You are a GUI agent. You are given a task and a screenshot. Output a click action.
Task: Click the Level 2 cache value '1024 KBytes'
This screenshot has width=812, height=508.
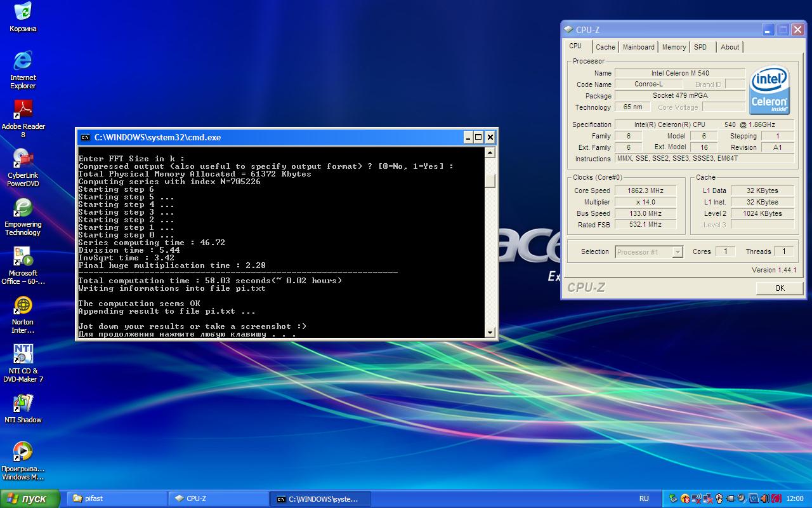click(763, 213)
